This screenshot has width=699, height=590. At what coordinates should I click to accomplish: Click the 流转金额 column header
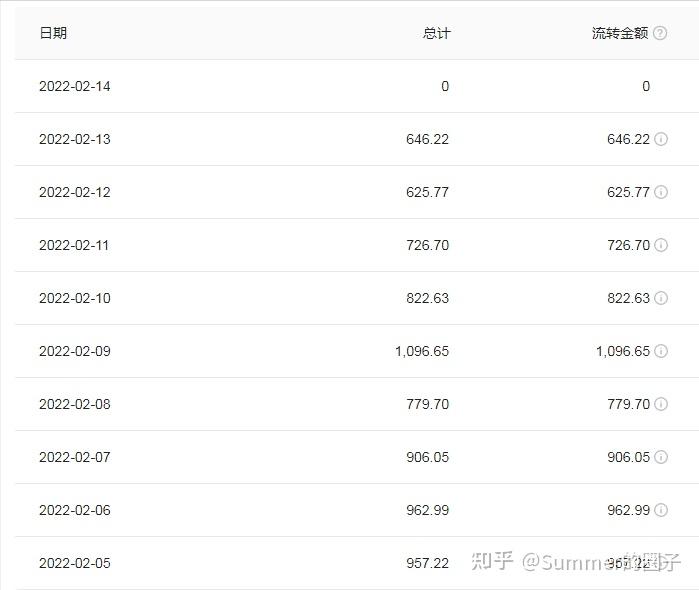pyautogui.click(x=620, y=33)
